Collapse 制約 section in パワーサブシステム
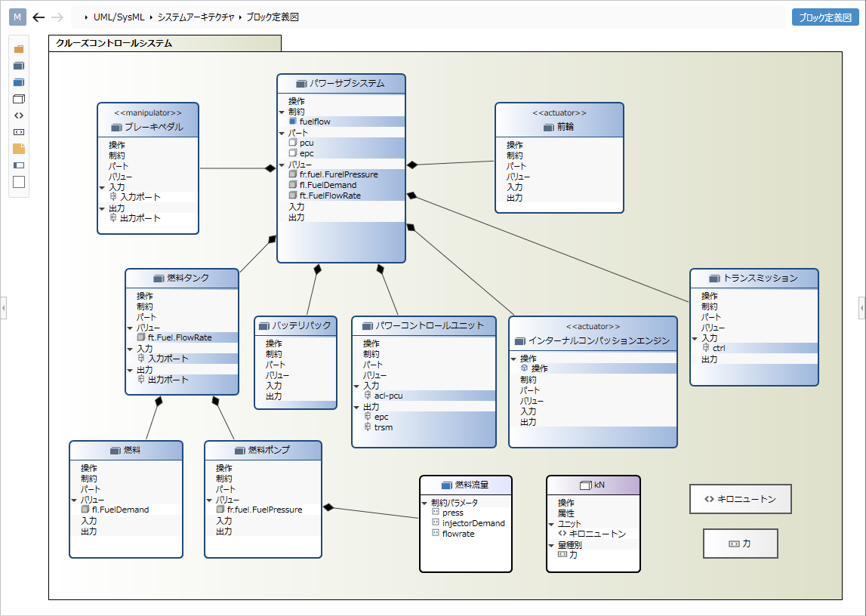The width and height of the screenshot is (866, 616). (282, 112)
